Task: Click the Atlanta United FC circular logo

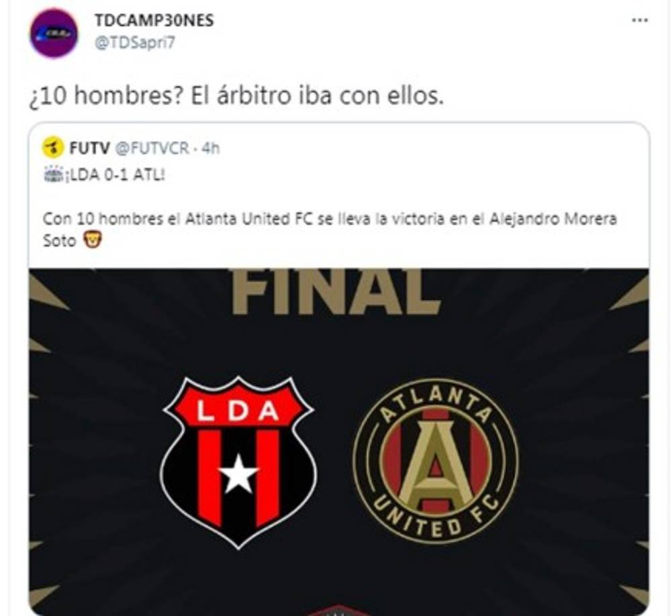Action: coord(436,461)
